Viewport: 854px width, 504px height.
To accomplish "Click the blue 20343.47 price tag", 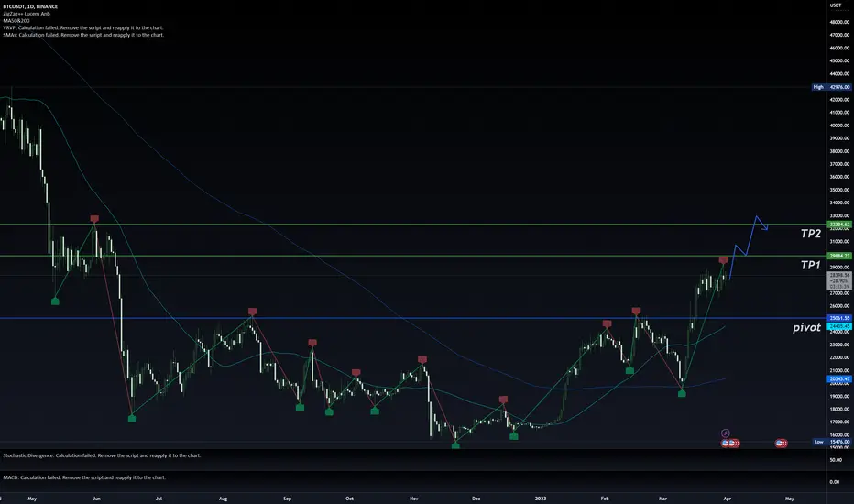I will (x=838, y=378).
